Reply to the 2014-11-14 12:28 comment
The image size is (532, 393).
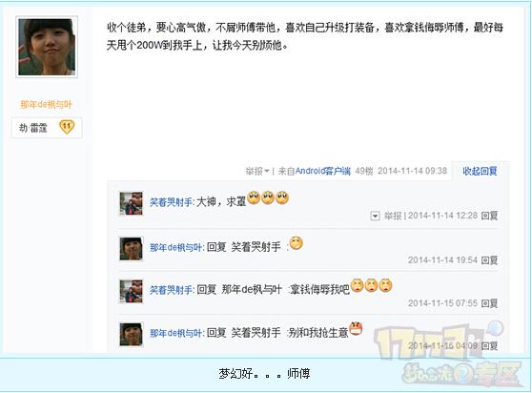pos(489,216)
